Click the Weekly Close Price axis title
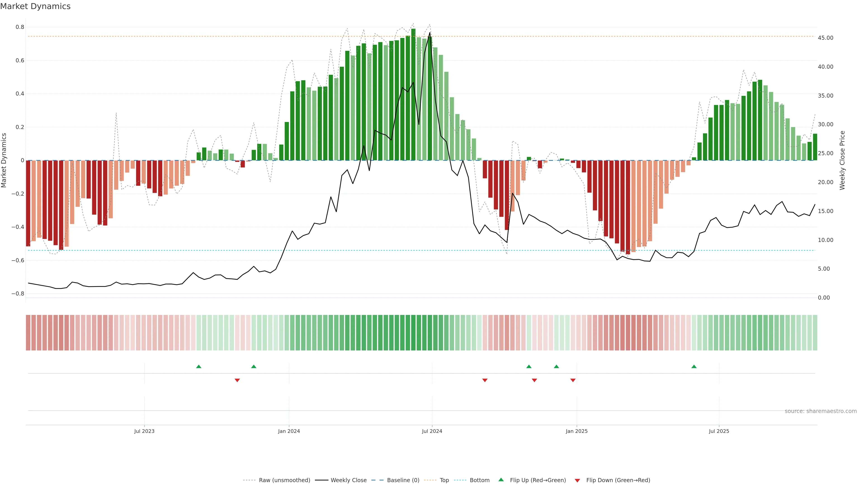 842,160
